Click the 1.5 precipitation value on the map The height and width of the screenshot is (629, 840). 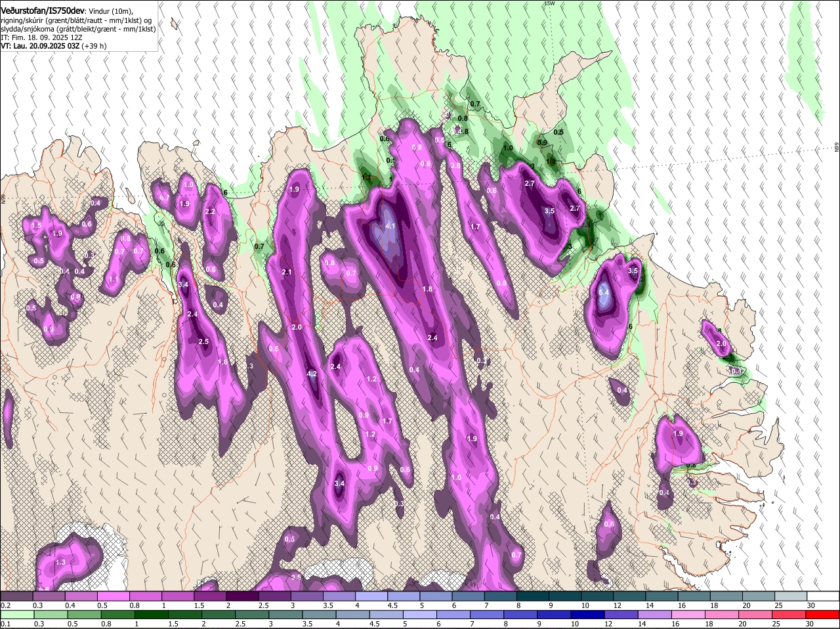(x=36, y=226)
